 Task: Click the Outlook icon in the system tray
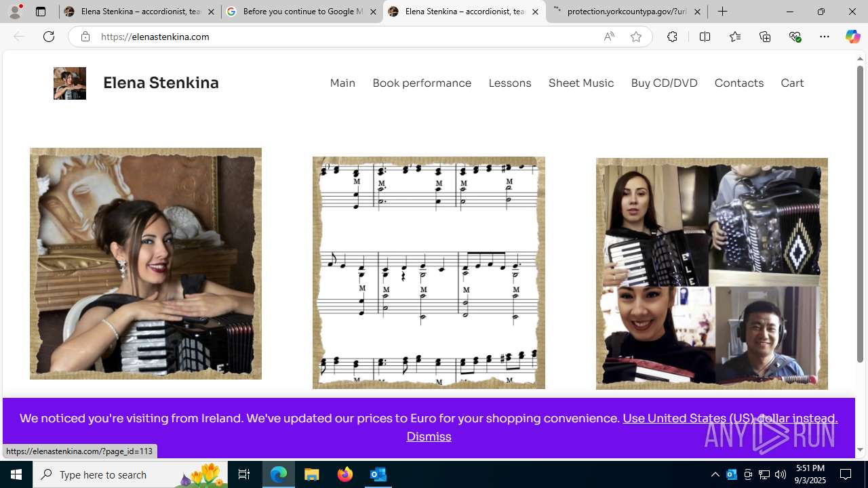[732, 474]
